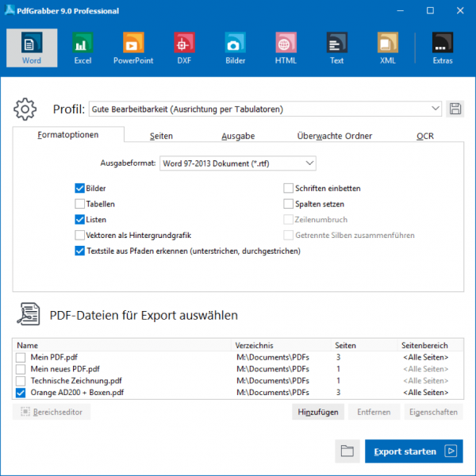Click the profile settings gear icon
Viewport: 476px width, 476px height.
pos(25,109)
